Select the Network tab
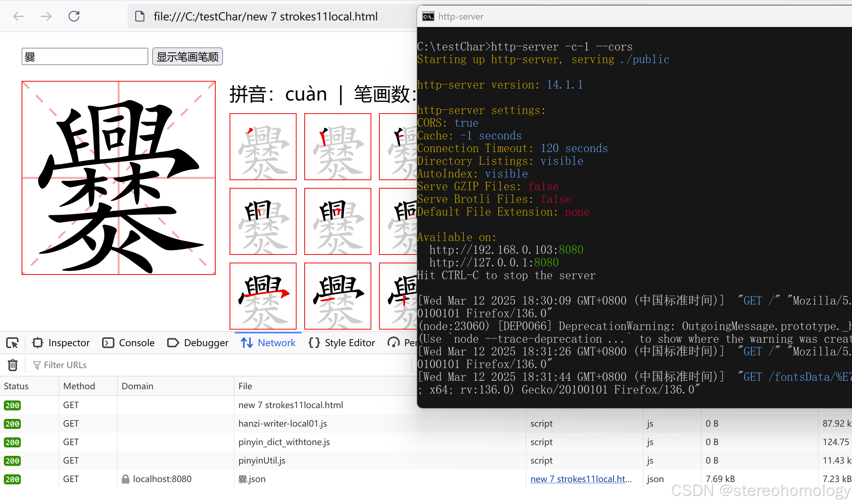Viewport: 852px width, 504px height. click(x=268, y=343)
